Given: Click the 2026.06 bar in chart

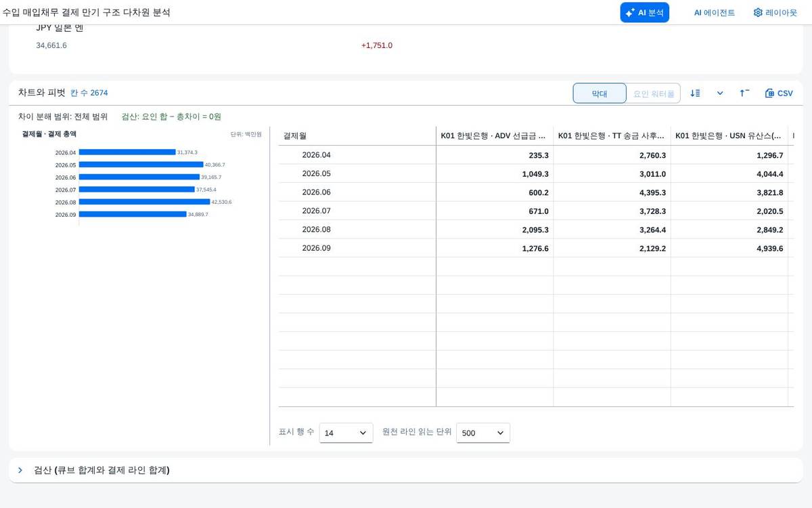Looking at the screenshot, I should coord(139,177).
